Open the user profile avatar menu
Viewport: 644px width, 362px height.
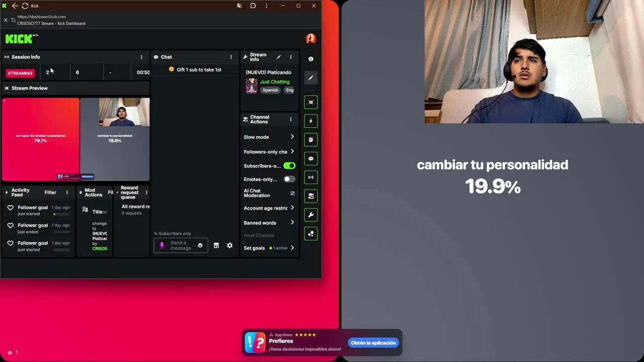(311, 39)
